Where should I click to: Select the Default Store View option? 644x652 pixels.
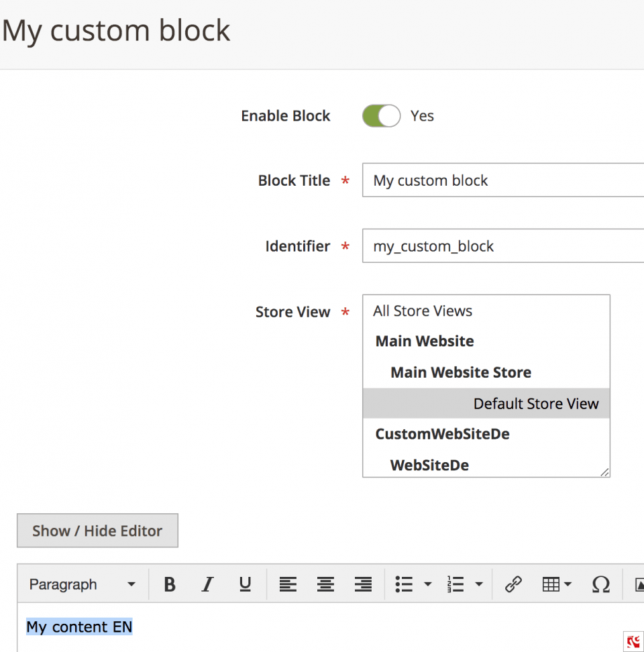[x=536, y=403]
